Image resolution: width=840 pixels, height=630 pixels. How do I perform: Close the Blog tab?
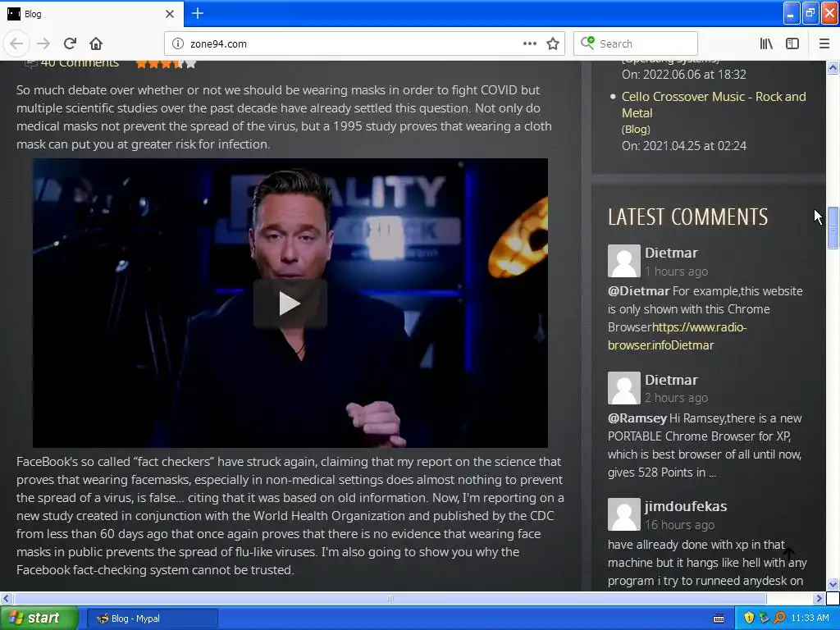169,14
